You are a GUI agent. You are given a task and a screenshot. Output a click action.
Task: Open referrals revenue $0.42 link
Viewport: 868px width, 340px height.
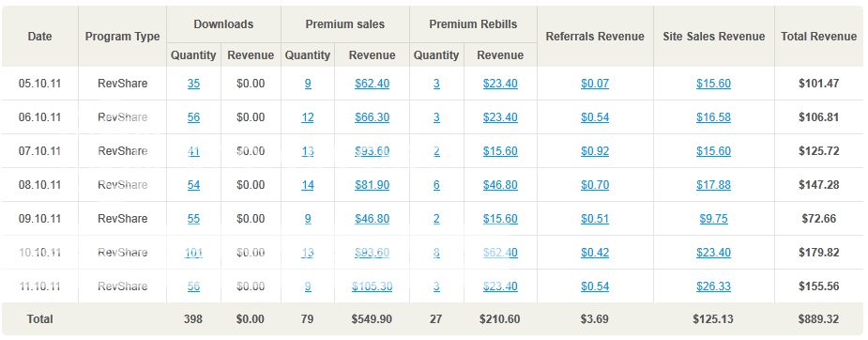595,253
